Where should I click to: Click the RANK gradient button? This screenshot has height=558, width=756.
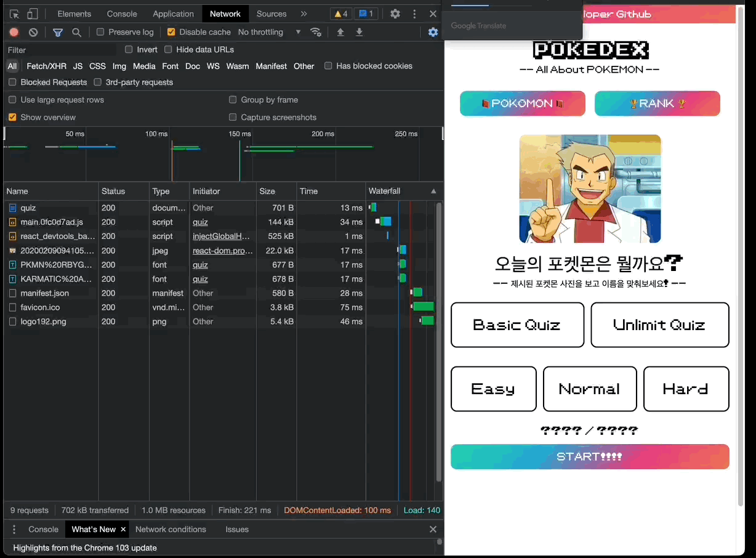pyautogui.click(x=657, y=103)
